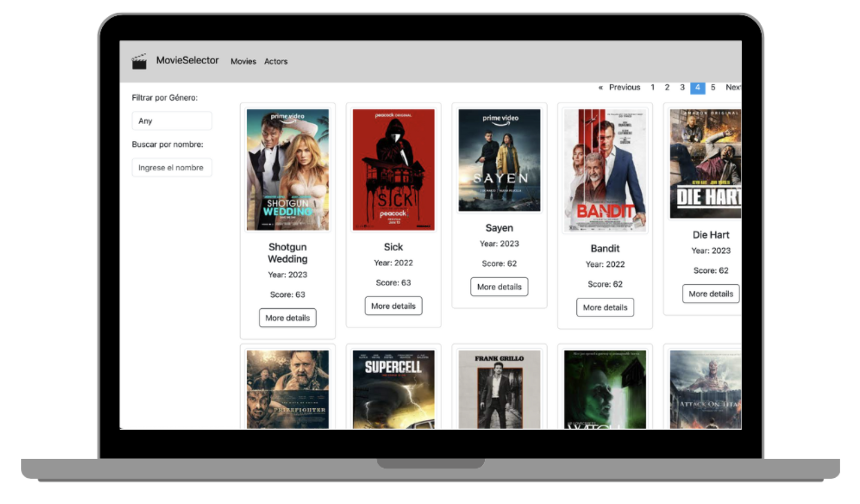860x504 pixels.
Task: Click the MovieSelector brand title
Action: (x=187, y=60)
